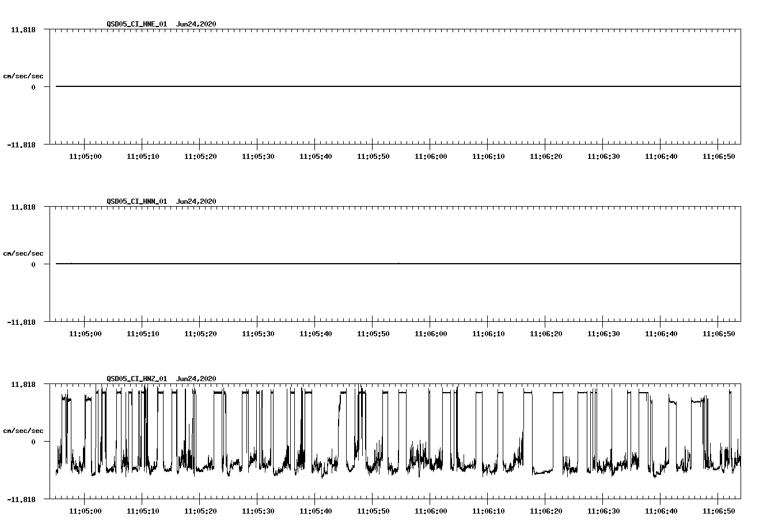
Task: Click the flat HNE waveform trace line
Action: 398,86
